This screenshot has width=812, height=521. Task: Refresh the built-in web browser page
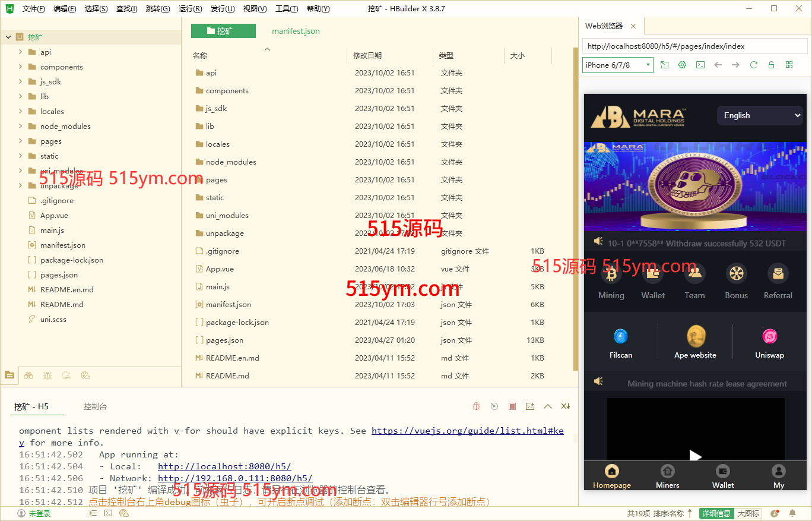[753, 65]
